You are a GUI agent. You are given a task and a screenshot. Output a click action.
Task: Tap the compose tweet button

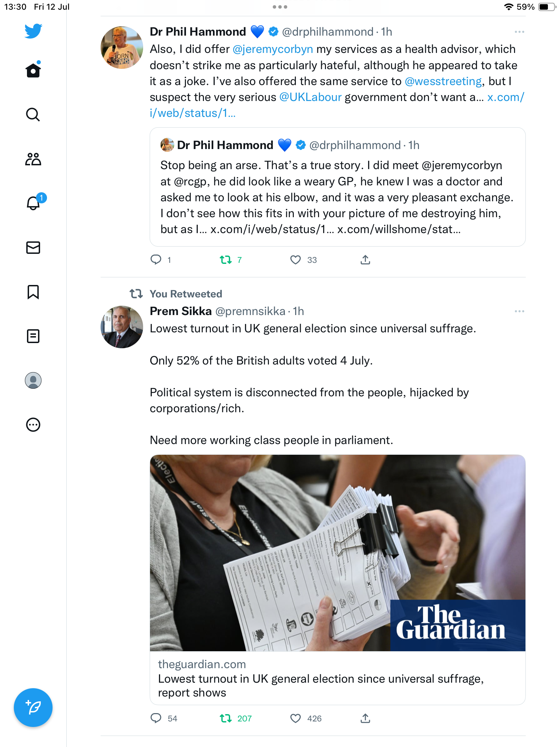pyautogui.click(x=33, y=708)
